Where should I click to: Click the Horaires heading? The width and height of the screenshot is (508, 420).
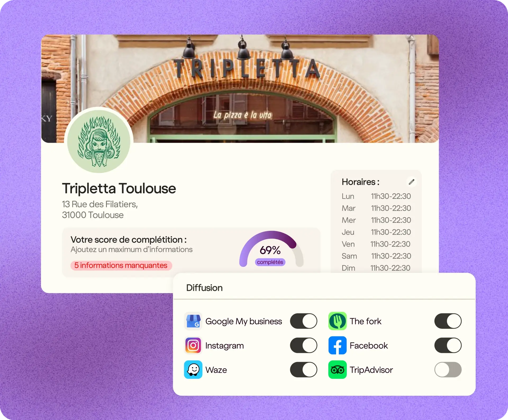click(360, 182)
